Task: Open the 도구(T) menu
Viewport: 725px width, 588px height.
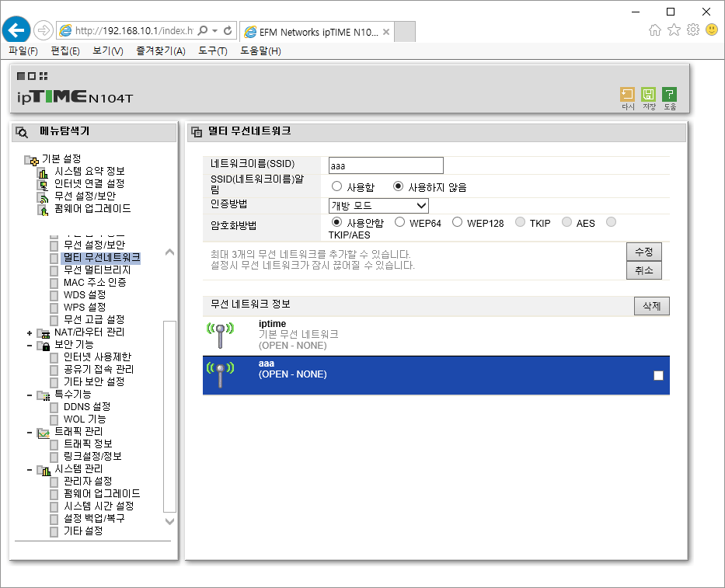Action: click(213, 50)
